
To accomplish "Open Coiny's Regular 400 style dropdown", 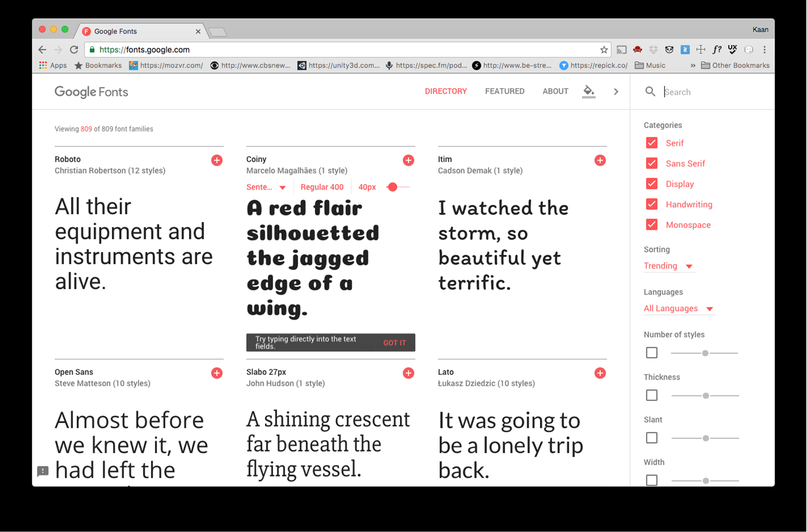I will coord(322,187).
